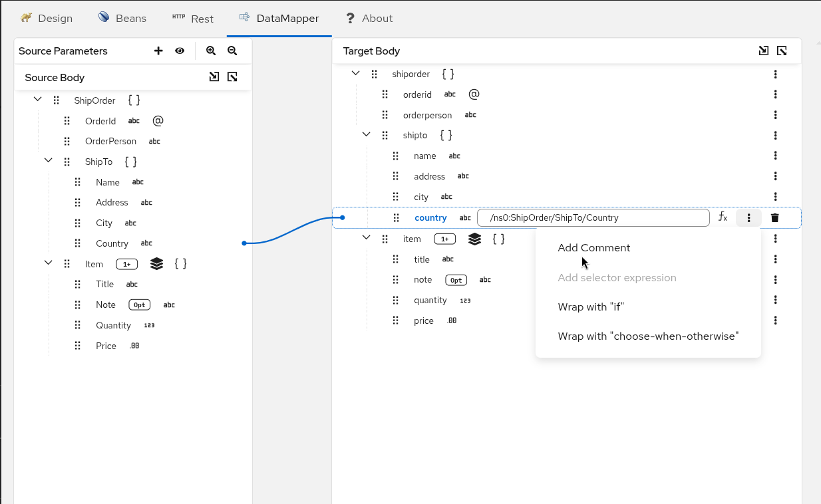Open kebab menu for city target
Viewport: 821px width, 504px height.
click(x=775, y=197)
